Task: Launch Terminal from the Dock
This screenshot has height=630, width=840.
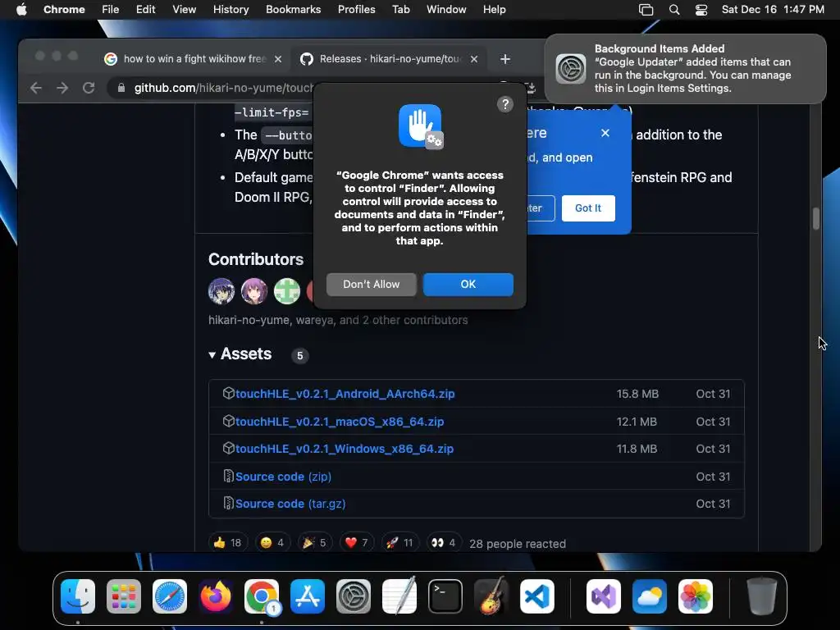Action: point(445,596)
